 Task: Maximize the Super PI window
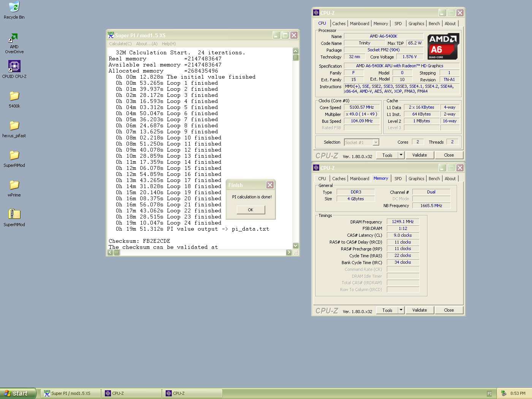[285, 35]
